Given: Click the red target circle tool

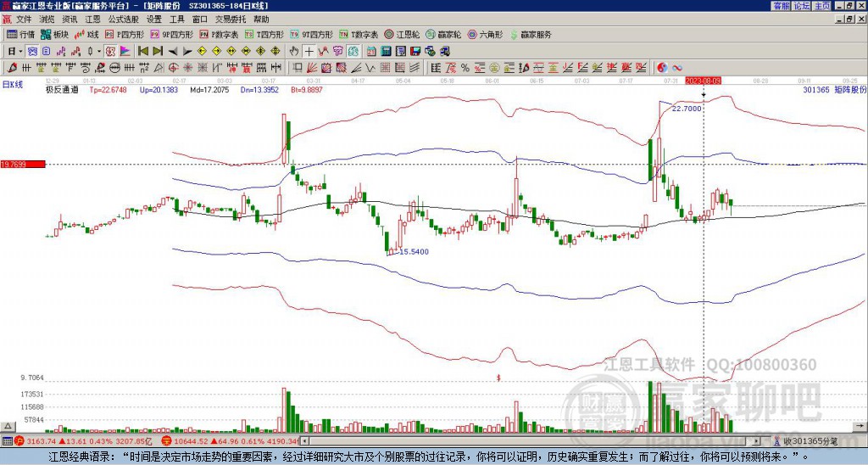Looking at the screenshot, I should 173,68.
